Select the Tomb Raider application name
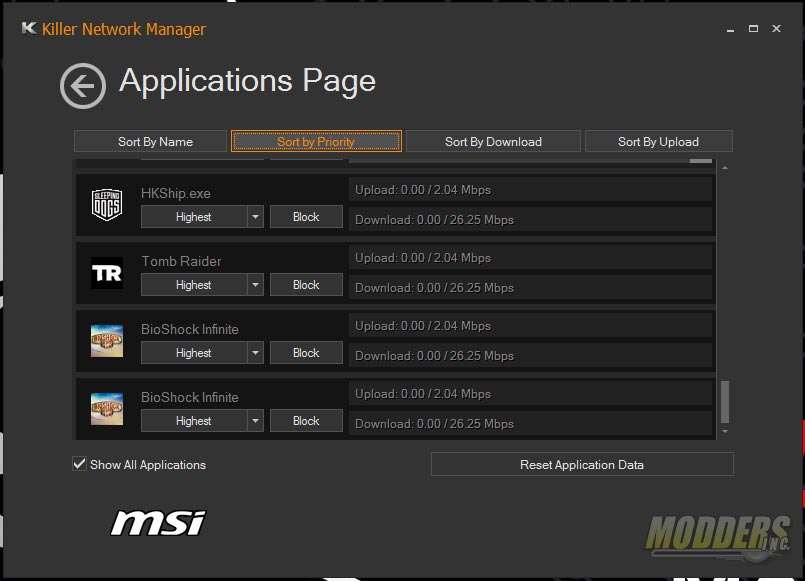 click(x=181, y=261)
